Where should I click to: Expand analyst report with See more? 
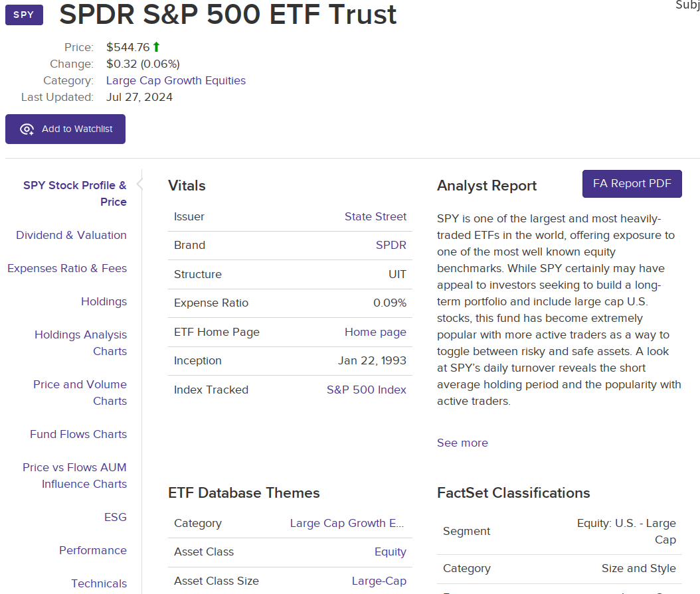click(x=462, y=443)
